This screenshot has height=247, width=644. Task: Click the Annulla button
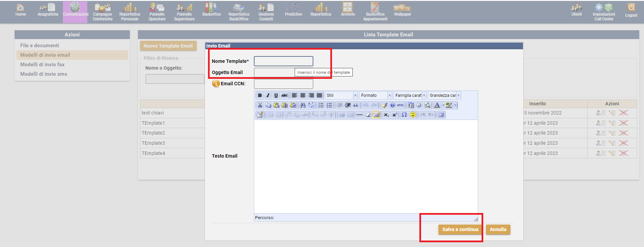tap(498, 230)
